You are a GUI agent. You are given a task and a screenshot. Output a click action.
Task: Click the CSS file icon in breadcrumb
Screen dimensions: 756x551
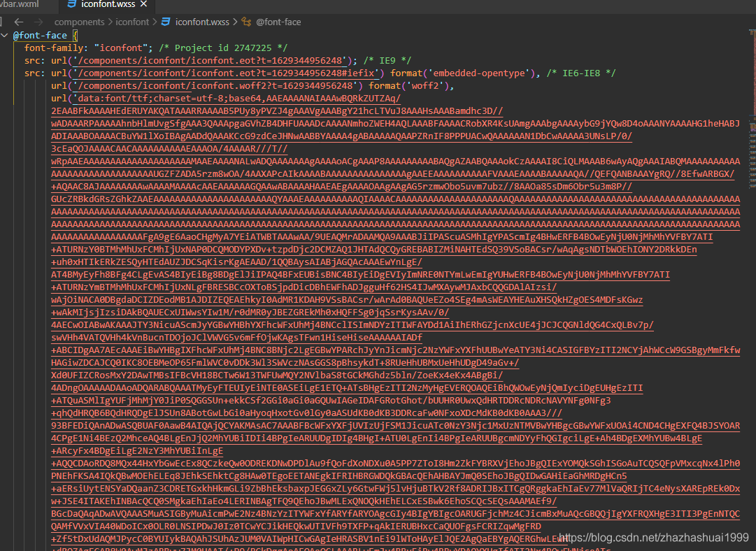(x=166, y=22)
